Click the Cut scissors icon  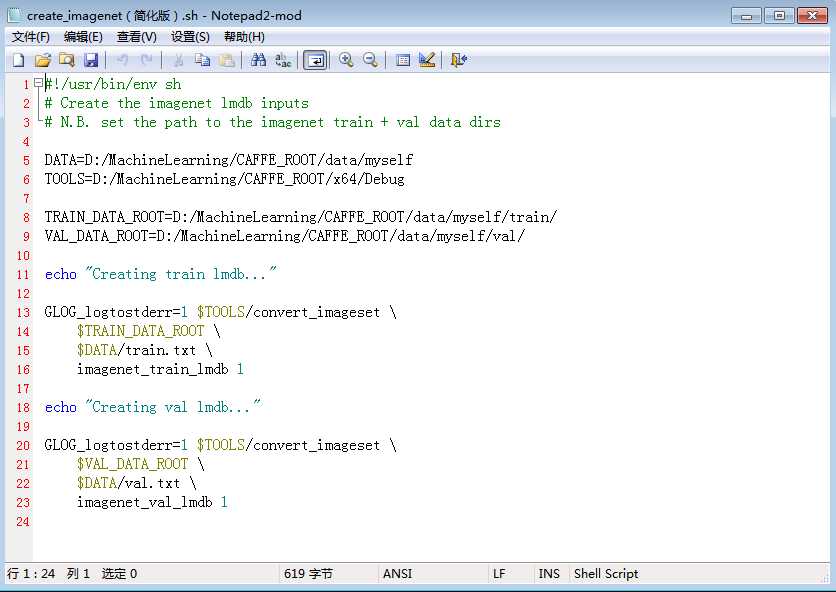click(178, 60)
